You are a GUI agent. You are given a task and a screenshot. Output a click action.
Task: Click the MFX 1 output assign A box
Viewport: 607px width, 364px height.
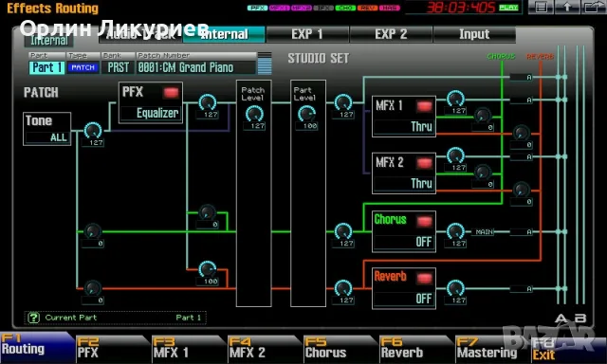coord(522,100)
